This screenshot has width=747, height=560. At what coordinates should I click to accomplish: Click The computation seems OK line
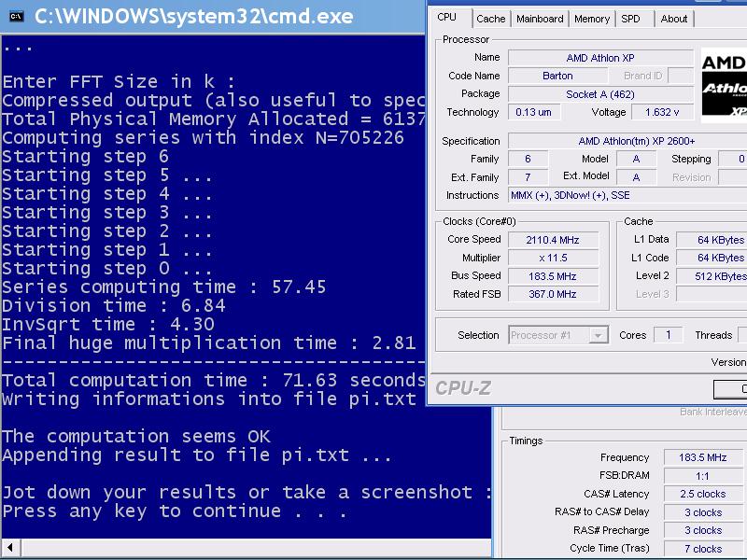pos(136,437)
